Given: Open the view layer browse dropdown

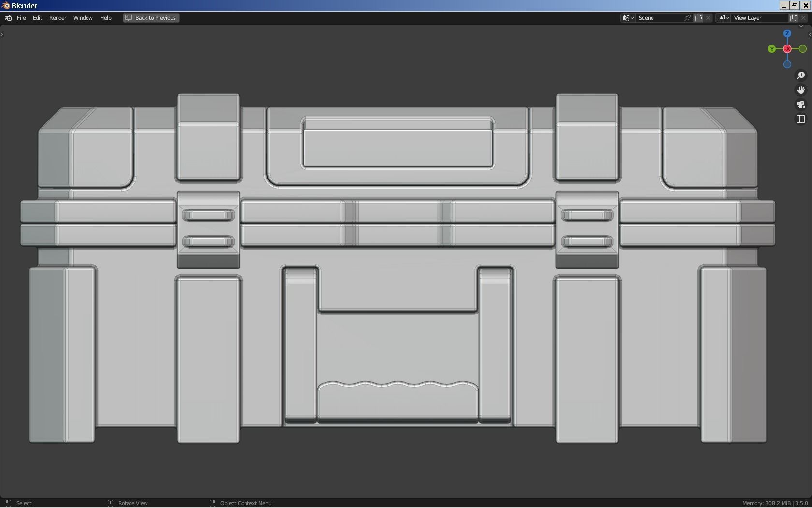Looking at the screenshot, I should (x=723, y=18).
